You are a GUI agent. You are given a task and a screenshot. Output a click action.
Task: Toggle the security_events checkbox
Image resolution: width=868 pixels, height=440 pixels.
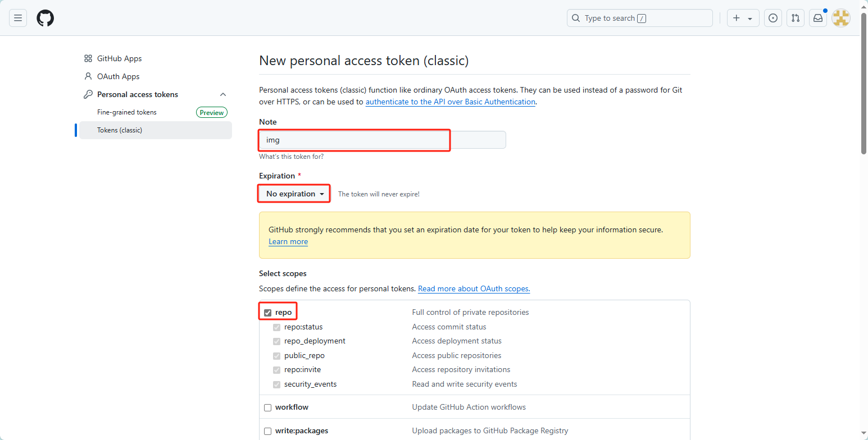tap(276, 384)
